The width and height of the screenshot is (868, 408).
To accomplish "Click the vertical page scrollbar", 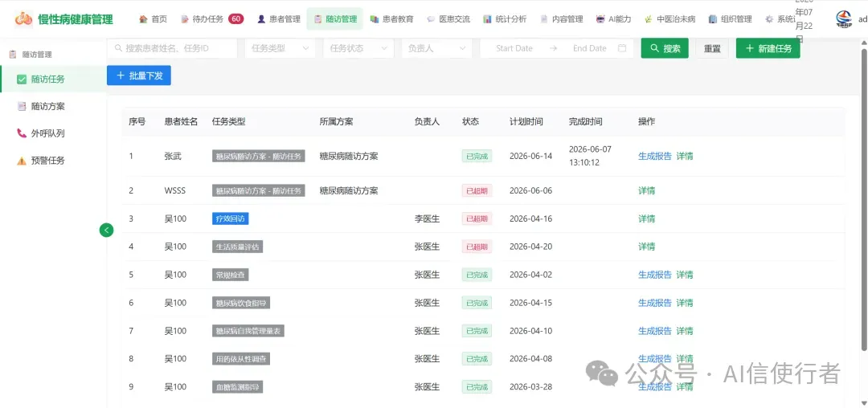I will (x=864, y=199).
